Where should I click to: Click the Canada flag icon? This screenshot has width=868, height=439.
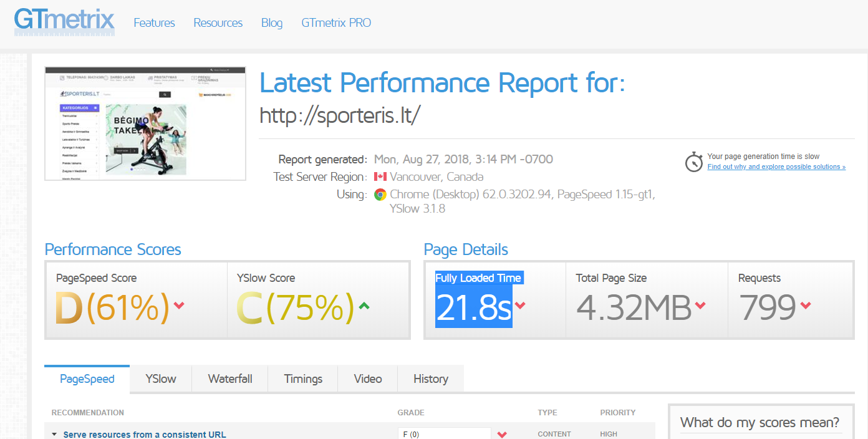(380, 176)
